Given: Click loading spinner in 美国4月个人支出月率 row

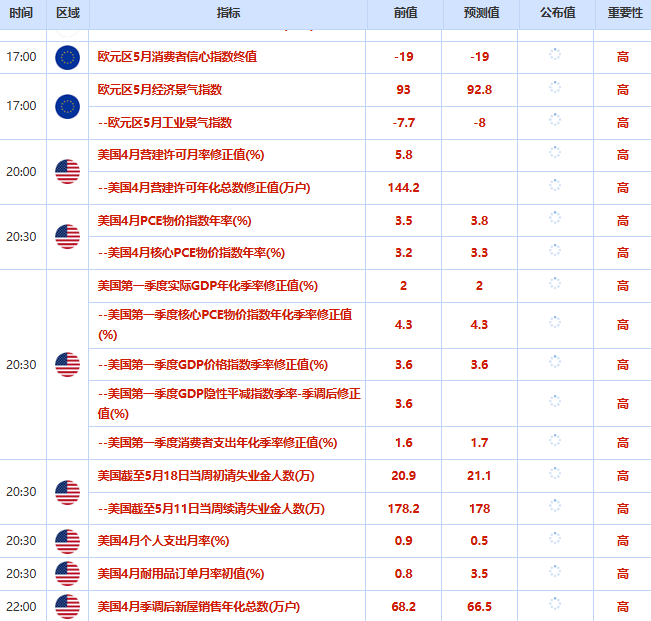Looking at the screenshot, I should click(x=555, y=538).
